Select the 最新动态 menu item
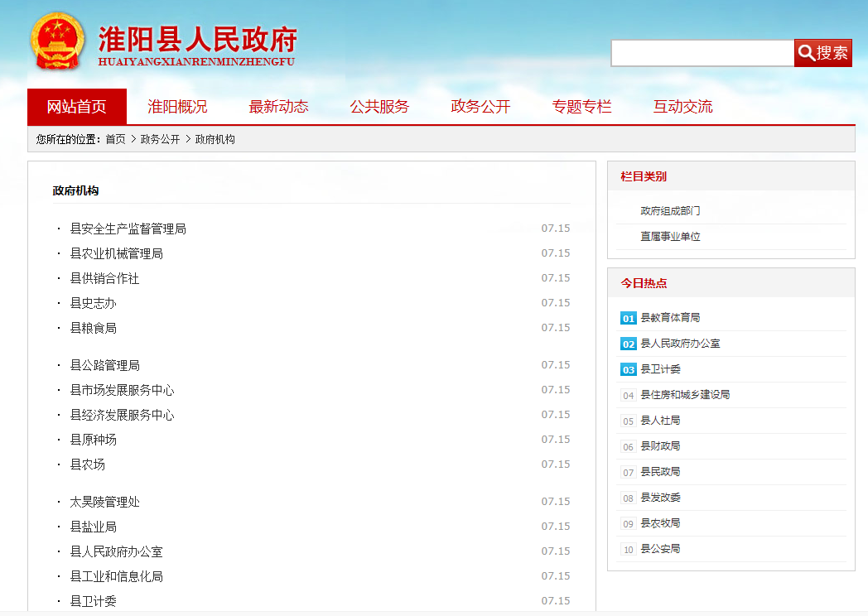This screenshot has width=868, height=616. [278, 107]
